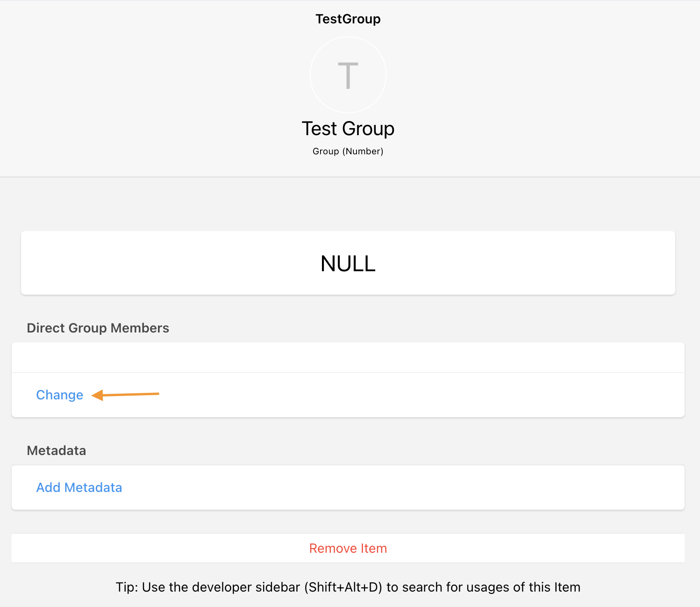Image resolution: width=700 pixels, height=607 pixels.
Task: Click the developer sidebar tip text
Action: [348, 587]
